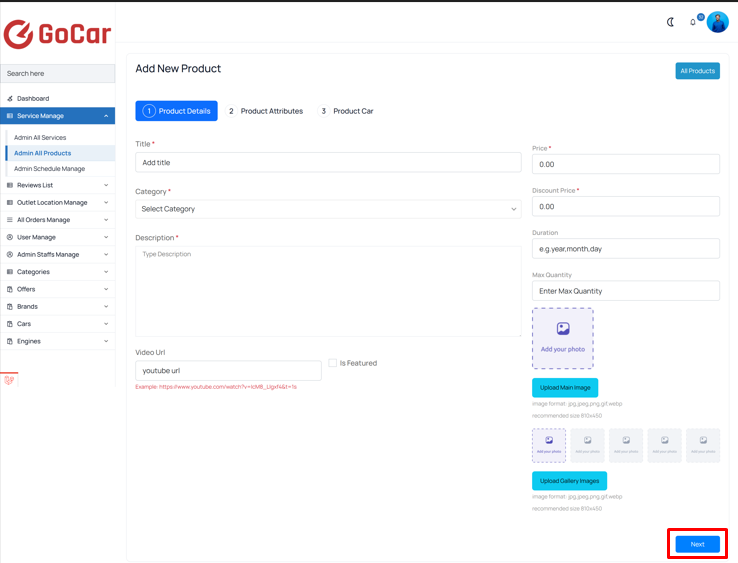This screenshot has height=563, width=738.
Task: Click first gallery photo placeholder
Action: pos(549,445)
